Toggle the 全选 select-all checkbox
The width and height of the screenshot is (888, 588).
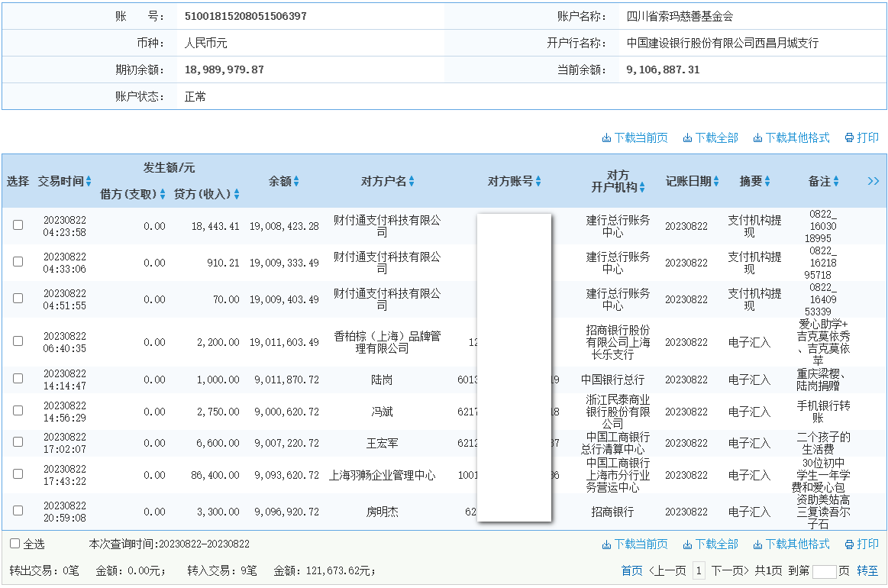tap(15, 544)
